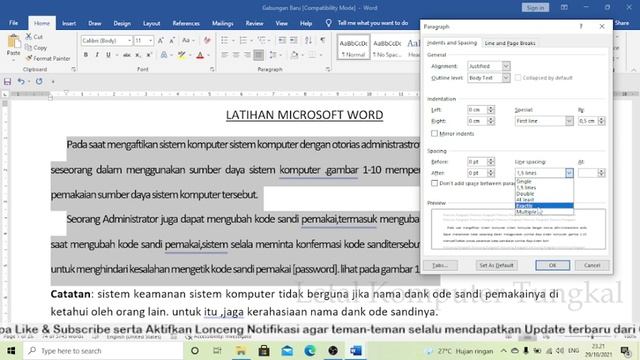Align text left in the ribbon

tap(224, 55)
